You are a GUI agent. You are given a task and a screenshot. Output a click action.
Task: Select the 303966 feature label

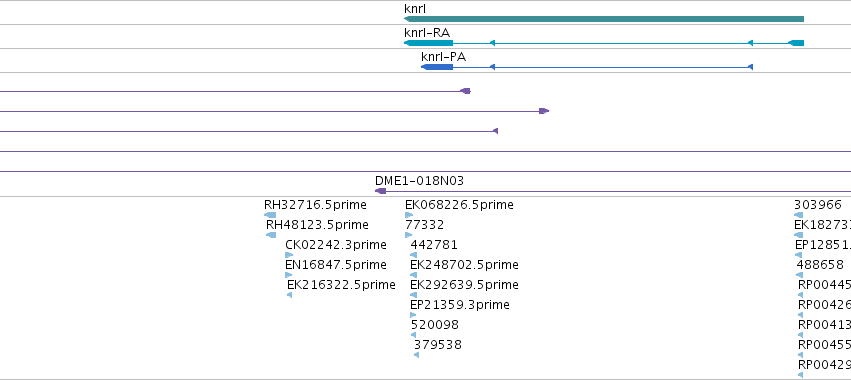(x=817, y=205)
